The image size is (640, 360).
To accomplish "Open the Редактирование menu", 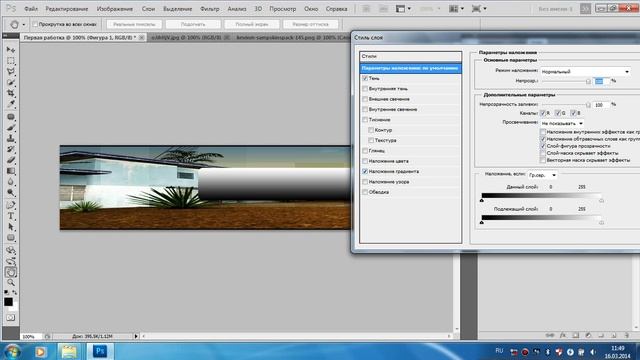I will [x=67, y=9].
